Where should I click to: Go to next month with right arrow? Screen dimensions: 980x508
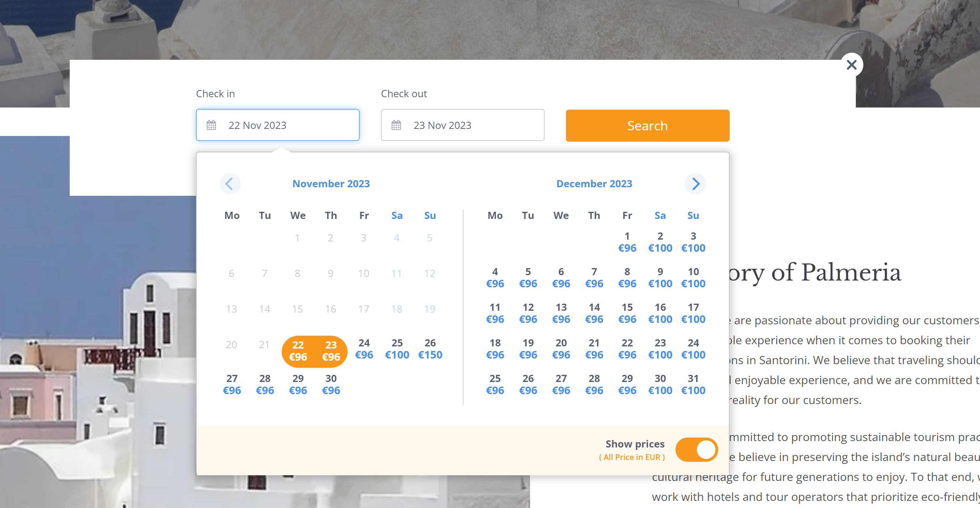tap(695, 184)
